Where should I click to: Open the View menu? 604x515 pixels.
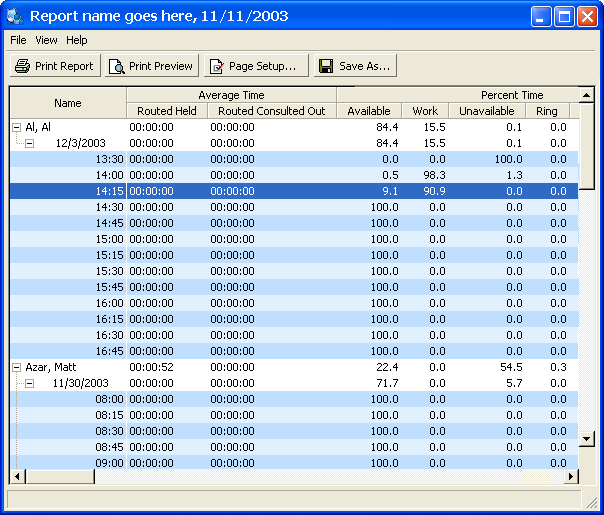[46, 40]
